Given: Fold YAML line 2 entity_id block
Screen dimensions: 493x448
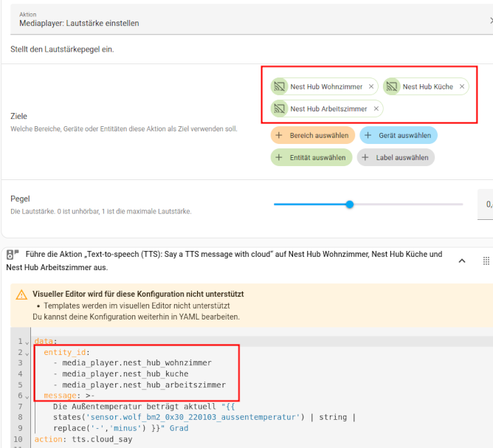Looking at the screenshot, I should coord(27,354).
